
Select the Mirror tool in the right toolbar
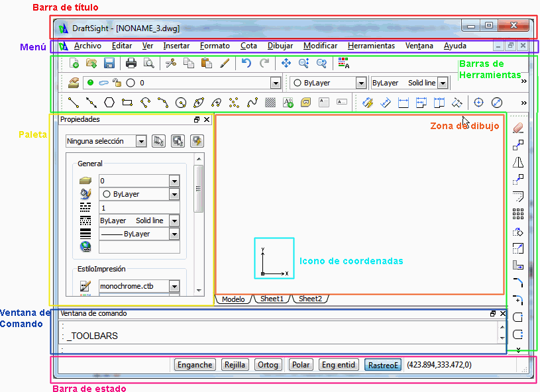point(518,162)
